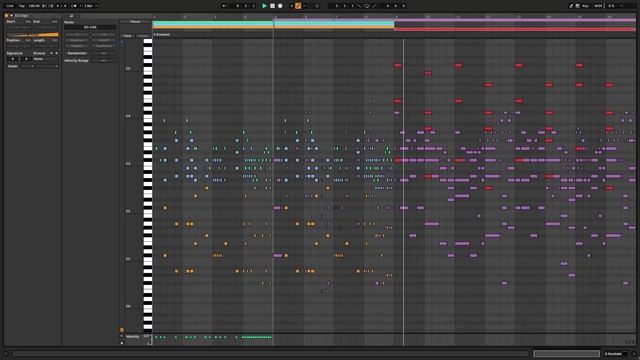This screenshot has height=360, width=640.
Task: Toggle the Focus button
Action: point(135,22)
